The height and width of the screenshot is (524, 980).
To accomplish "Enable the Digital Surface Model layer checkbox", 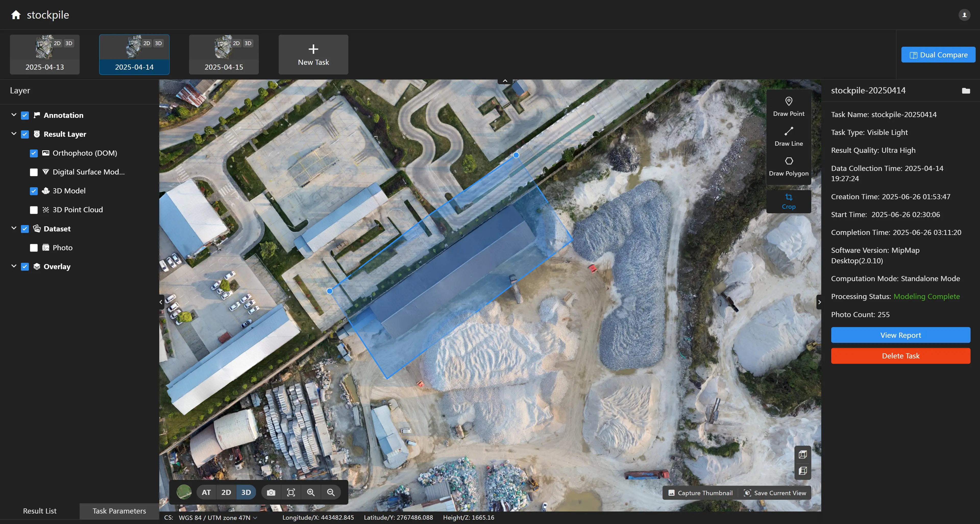I will 34,172.
